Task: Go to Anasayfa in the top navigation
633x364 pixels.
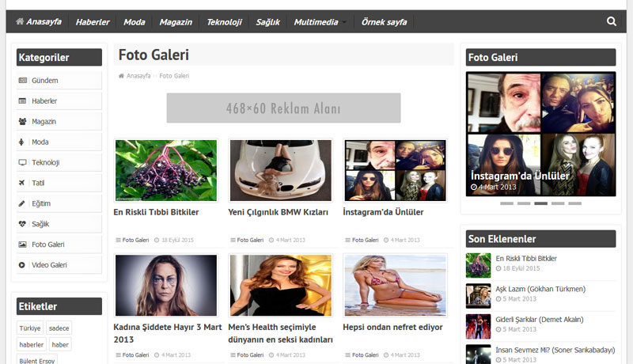Action: pos(44,21)
